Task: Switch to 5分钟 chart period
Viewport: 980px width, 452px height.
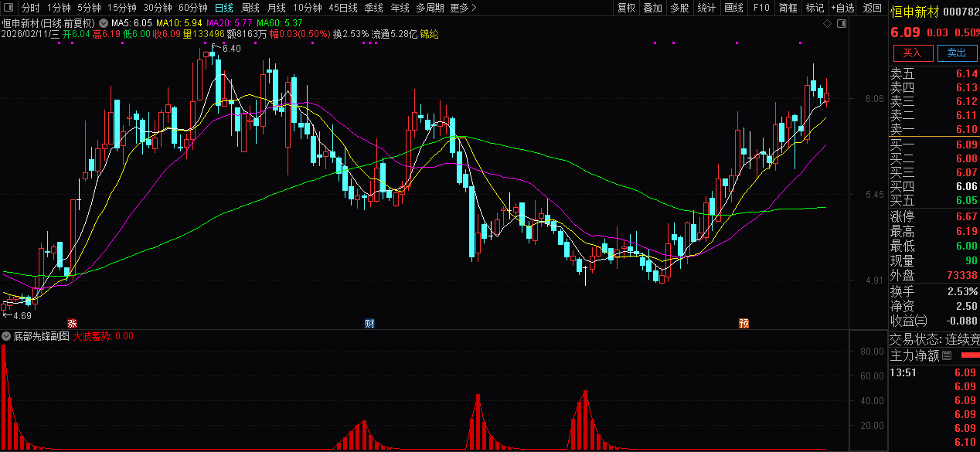Action: [89, 8]
